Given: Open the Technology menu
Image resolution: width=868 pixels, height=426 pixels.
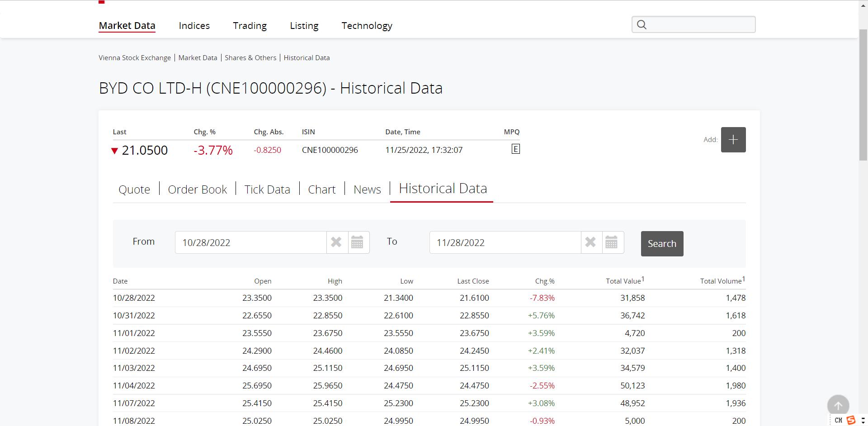Looking at the screenshot, I should tap(367, 26).
